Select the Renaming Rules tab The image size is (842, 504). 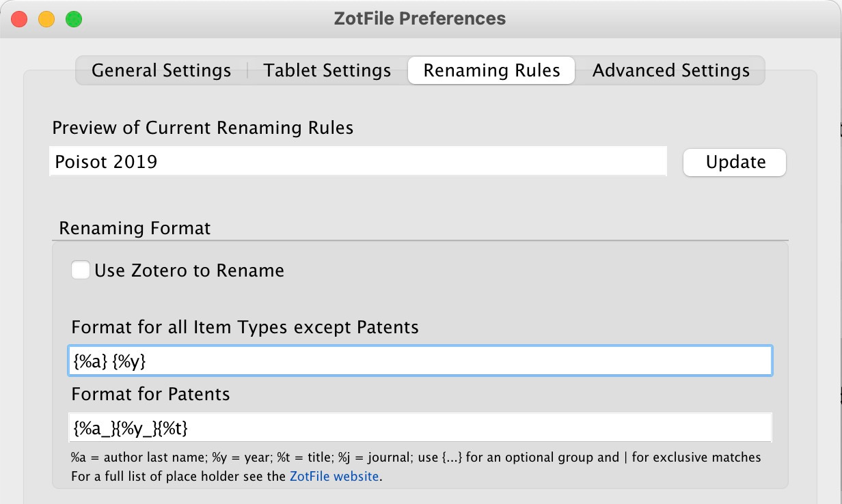pyautogui.click(x=491, y=70)
